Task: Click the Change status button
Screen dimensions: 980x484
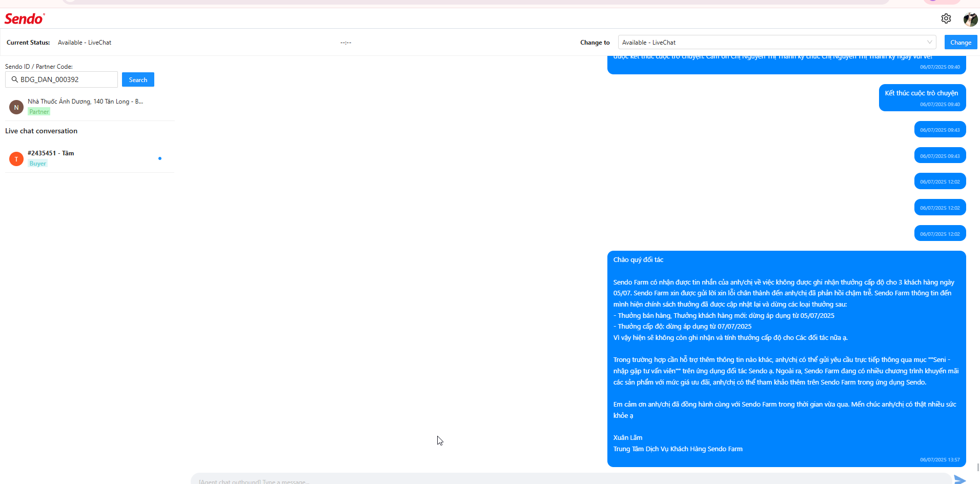Action: click(961, 42)
